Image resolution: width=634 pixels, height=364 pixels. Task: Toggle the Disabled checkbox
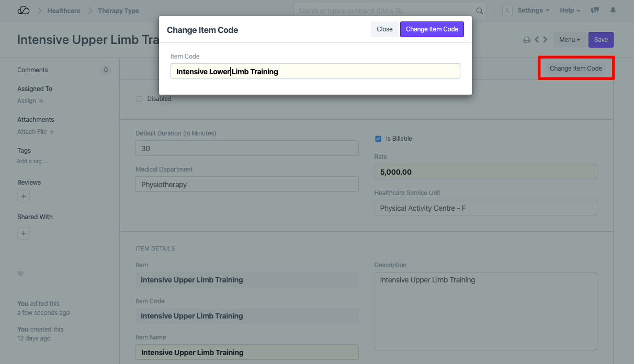(x=139, y=99)
